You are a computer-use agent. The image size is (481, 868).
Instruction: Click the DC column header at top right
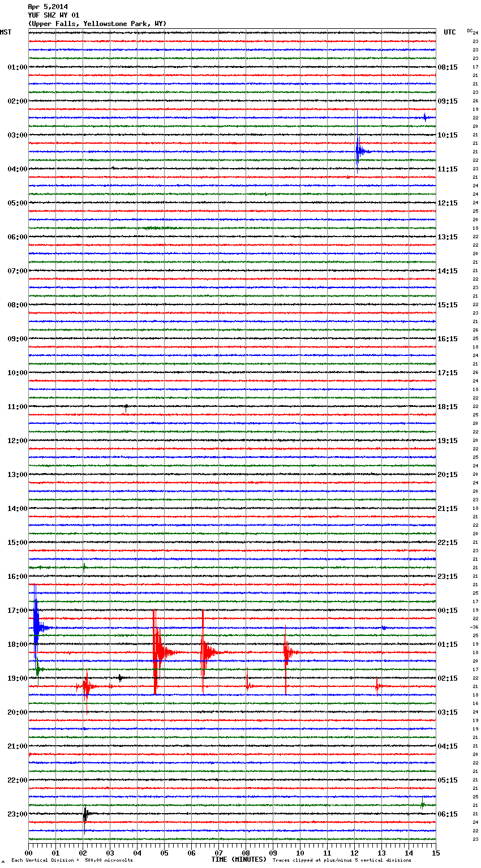point(470,31)
